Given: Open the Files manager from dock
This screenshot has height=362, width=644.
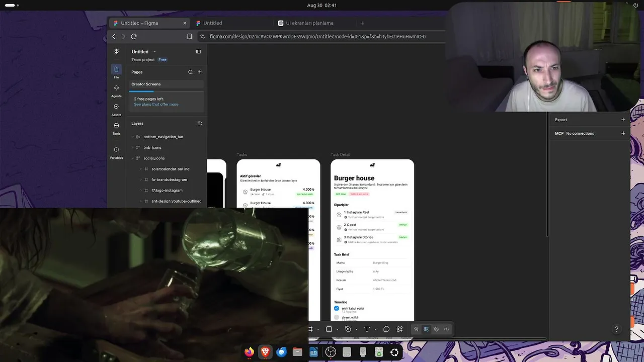Looking at the screenshot, I should [x=297, y=352].
